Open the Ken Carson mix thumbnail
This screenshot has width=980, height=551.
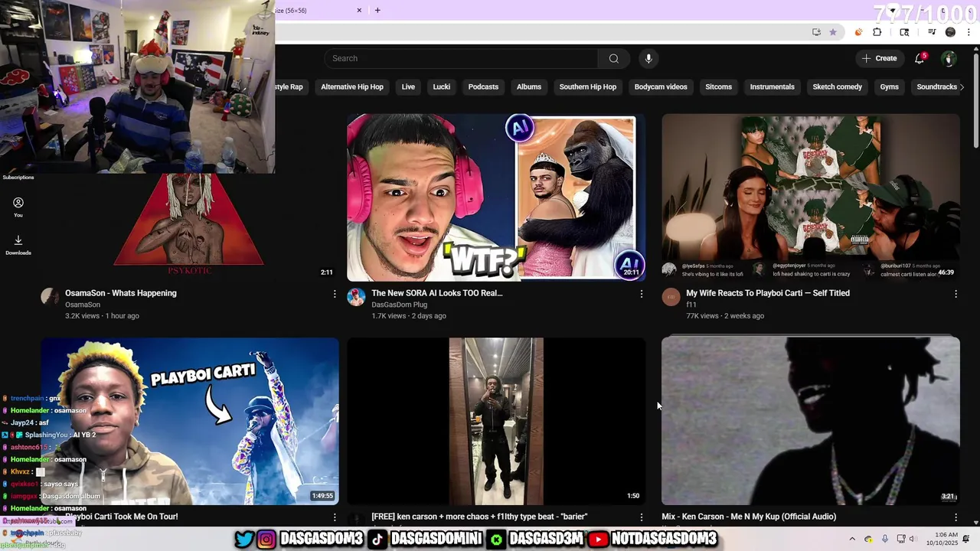pos(811,421)
